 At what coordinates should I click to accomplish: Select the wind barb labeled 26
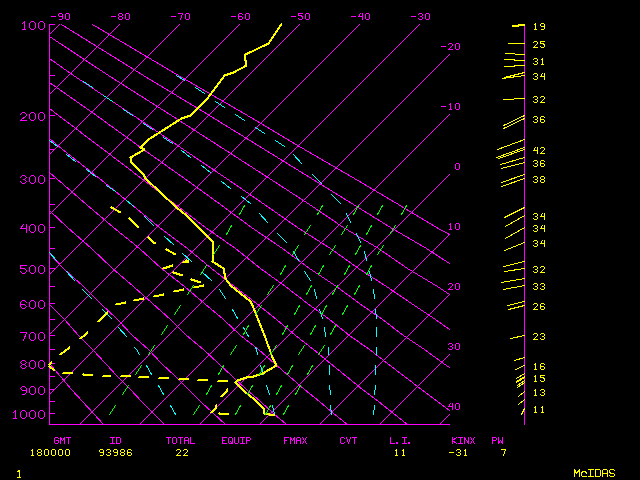[516, 306]
